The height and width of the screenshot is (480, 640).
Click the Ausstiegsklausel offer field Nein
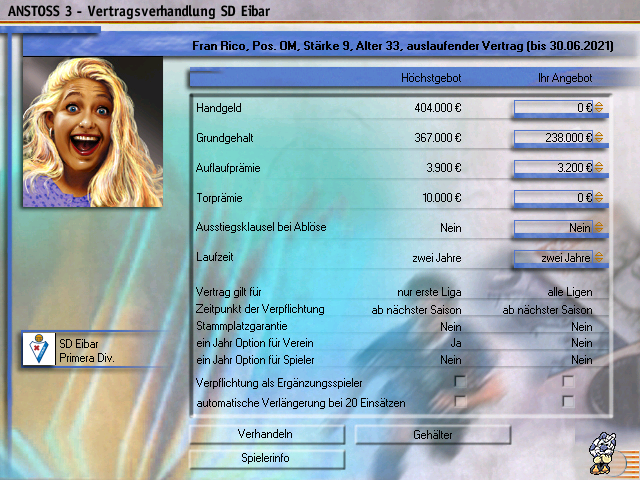point(553,227)
